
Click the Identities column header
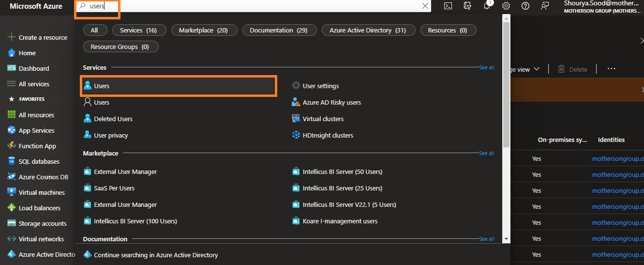611,140
